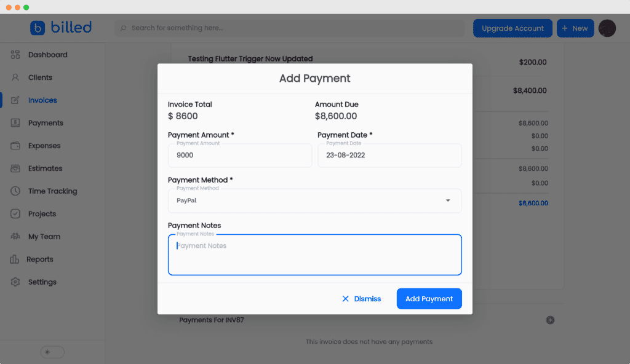The height and width of the screenshot is (364, 630).
Task: Click the Reports bar chart icon
Action: (x=15, y=259)
